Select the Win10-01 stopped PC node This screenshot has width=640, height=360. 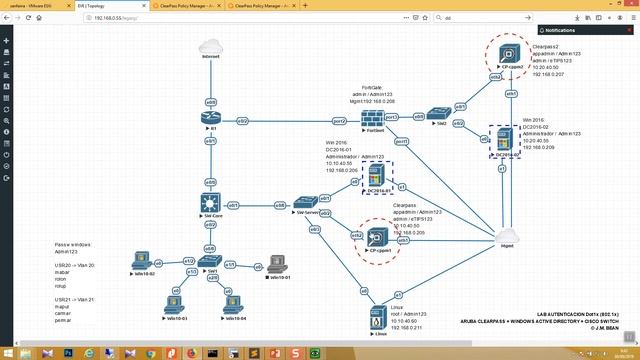[278, 264]
